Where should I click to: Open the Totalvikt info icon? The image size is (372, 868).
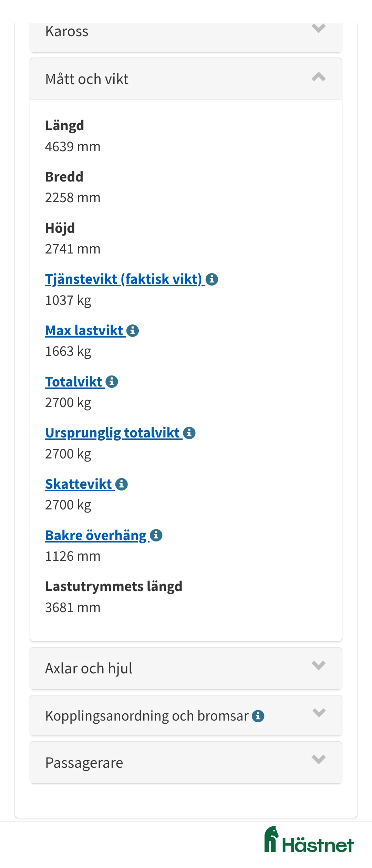pos(113,382)
